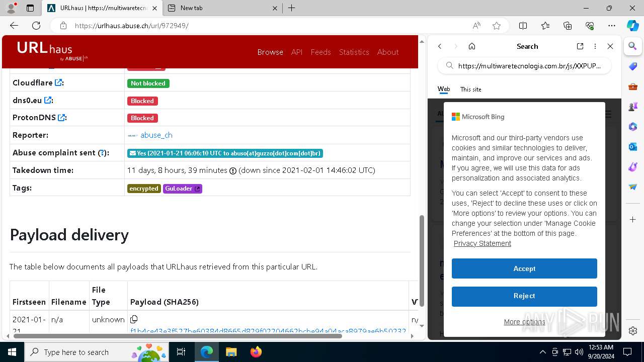This screenshot has width=644, height=362.
Task: Open Edge settings and more ellipsis
Action: coord(612,26)
